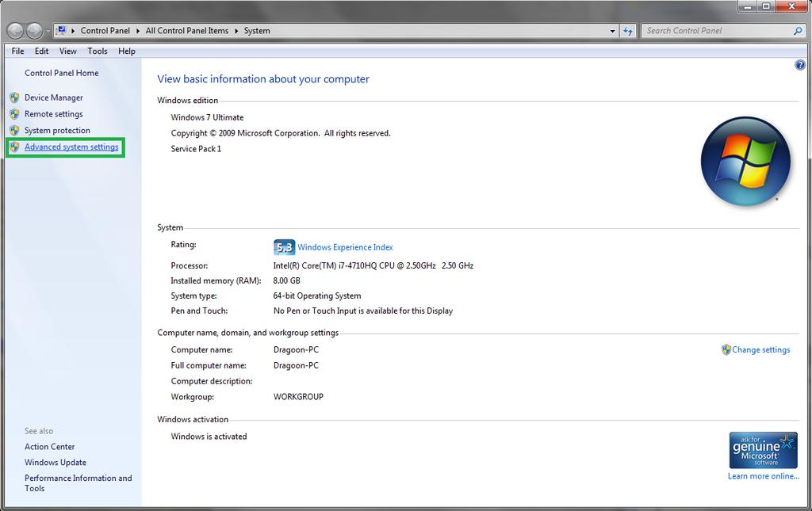812x511 pixels.
Task: Open System protection link
Action: 57,131
